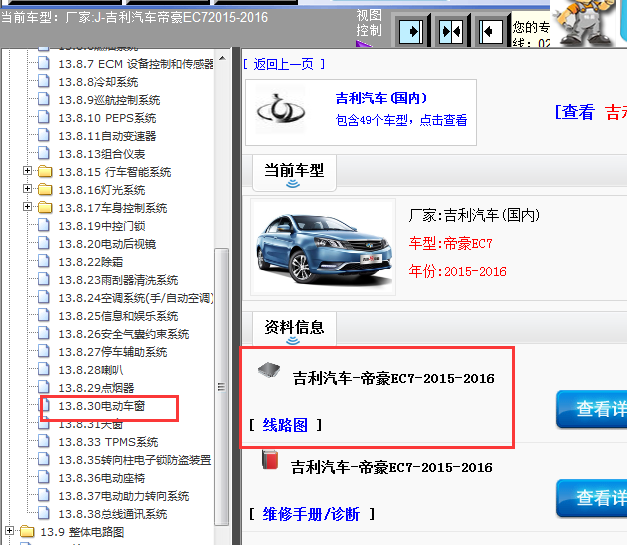This screenshot has height=545, width=627.
Task: Click page icon of 13.8.28喇叭
Action: click(44, 369)
